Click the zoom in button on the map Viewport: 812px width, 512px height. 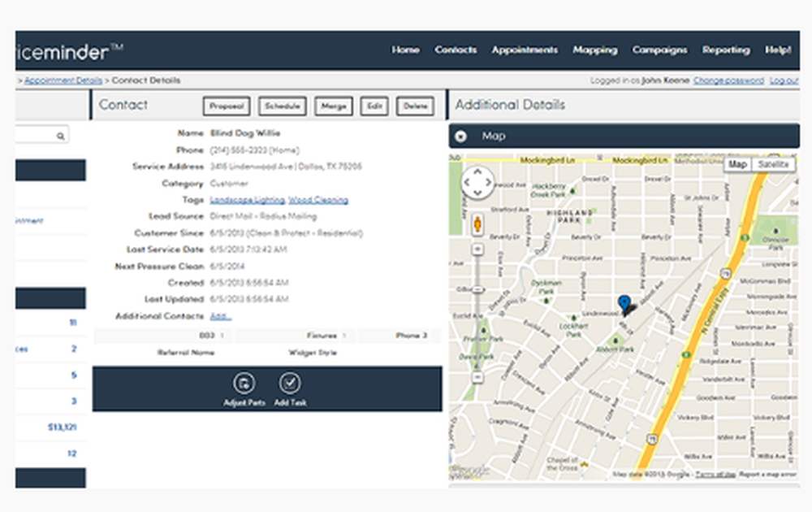(x=477, y=248)
